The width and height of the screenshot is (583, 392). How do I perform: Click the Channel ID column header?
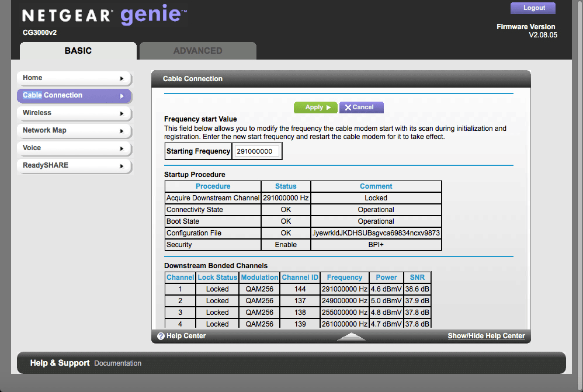pos(300,277)
